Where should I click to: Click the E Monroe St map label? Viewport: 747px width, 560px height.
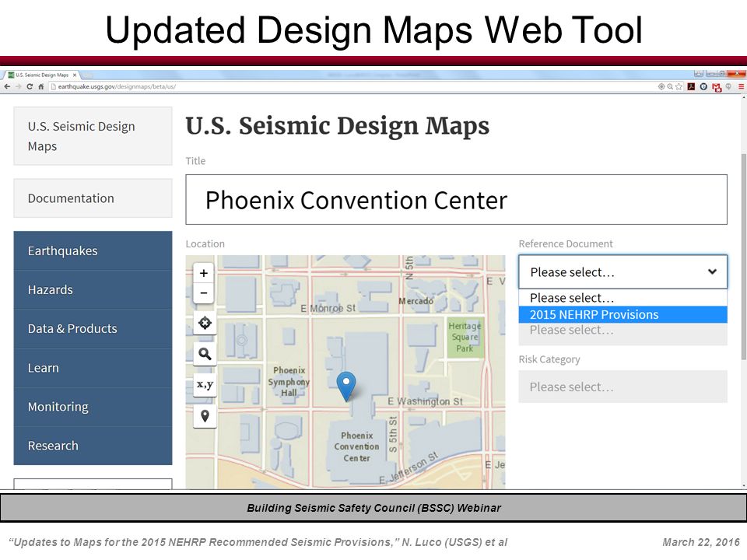[x=328, y=308]
